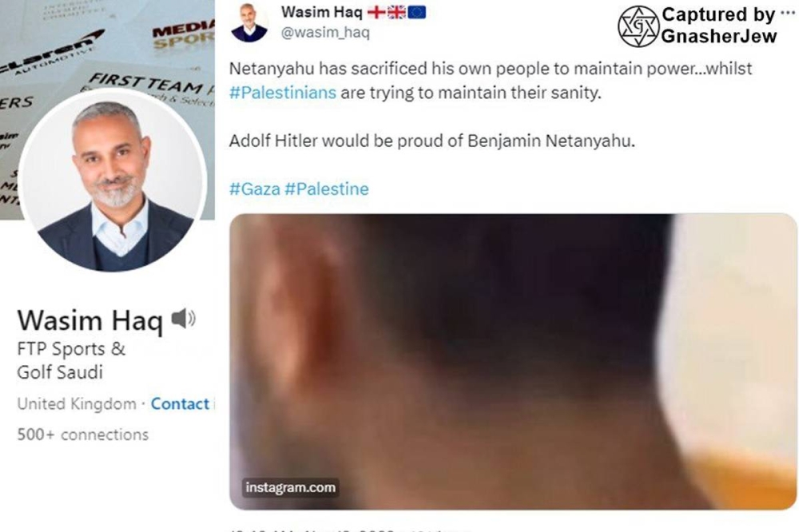Open the tweet's three-dot more menu

pyautogui.click(x=789, y=13)
